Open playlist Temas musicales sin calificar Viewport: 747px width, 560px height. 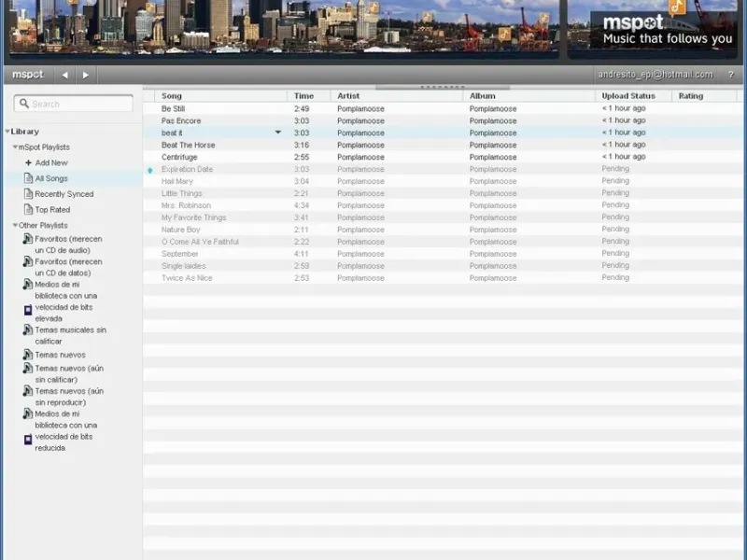pos(71,336)
